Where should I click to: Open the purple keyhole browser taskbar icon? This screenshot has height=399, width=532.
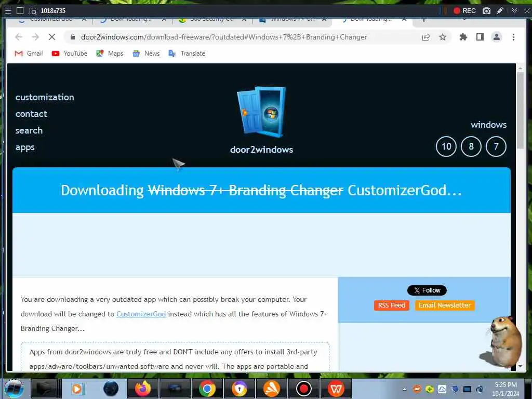tap(239, 389)
